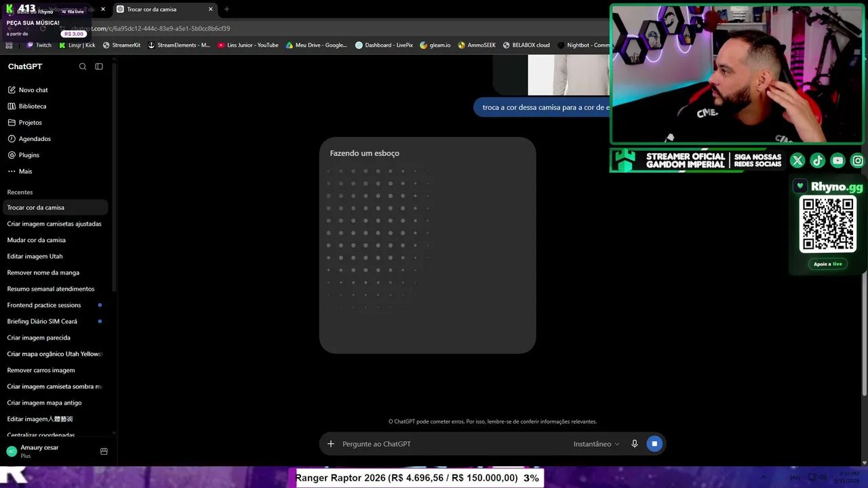868x488 pixels.
Task: Open 'Criar imagem camisetas ajustadas' chat
Action: pos(55,224)
